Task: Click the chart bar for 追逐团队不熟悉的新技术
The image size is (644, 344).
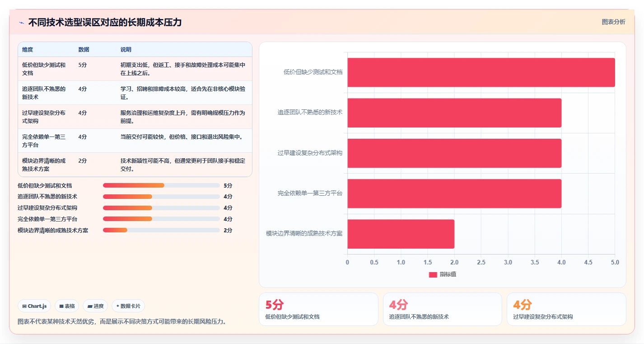Action: click(x=454, y=113)
